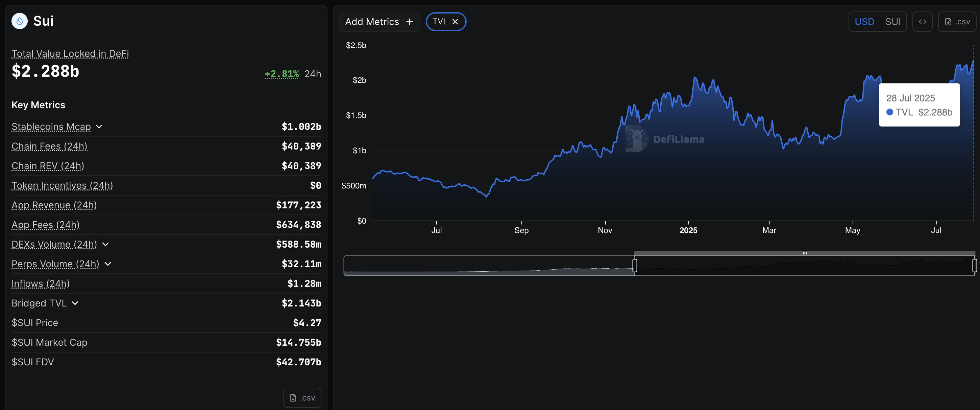Expand Stablecoins Mcap details chevron

point(99,127)
